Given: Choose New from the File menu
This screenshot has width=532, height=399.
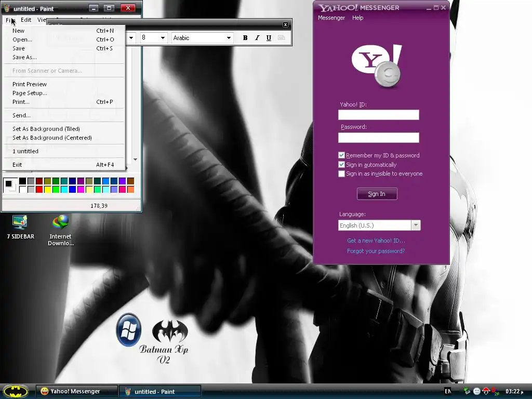Looking at the screenshot, I should coord(64,31).
